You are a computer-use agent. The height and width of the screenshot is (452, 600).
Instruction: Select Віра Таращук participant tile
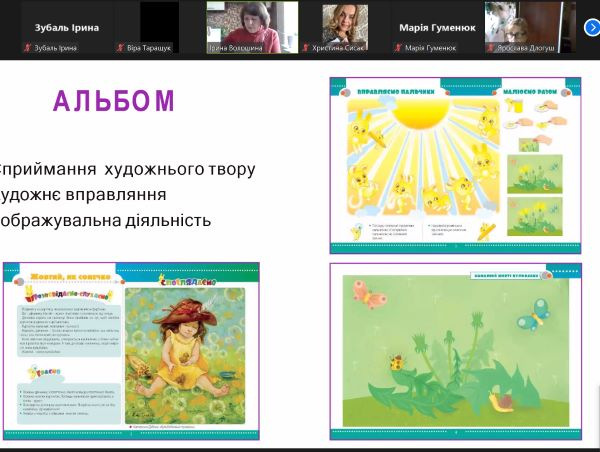(160, 27)
